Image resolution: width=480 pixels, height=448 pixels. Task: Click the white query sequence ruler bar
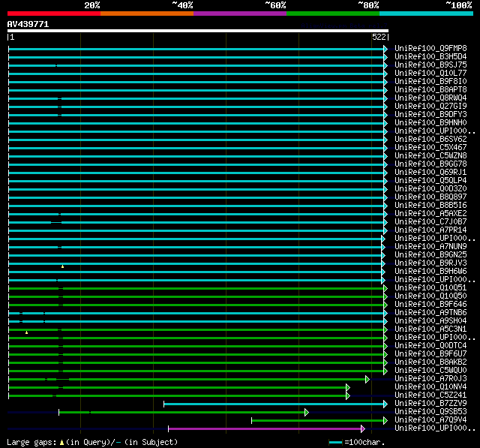click(197, 31)
